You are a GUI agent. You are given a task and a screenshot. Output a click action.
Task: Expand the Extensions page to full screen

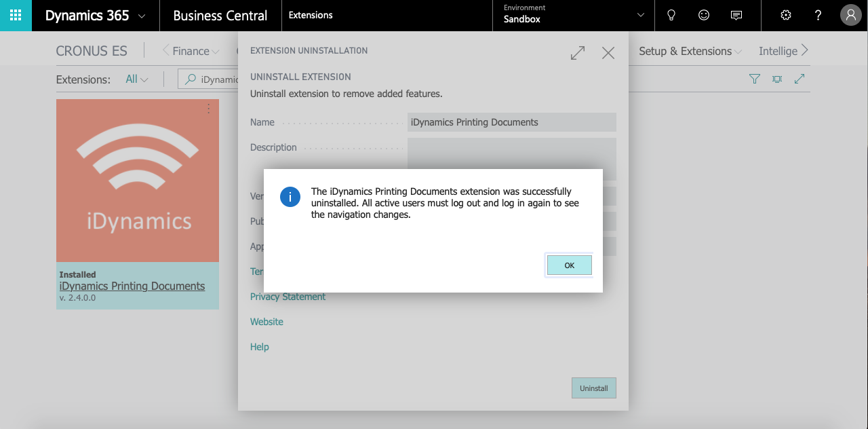click(x=800, y=79)
